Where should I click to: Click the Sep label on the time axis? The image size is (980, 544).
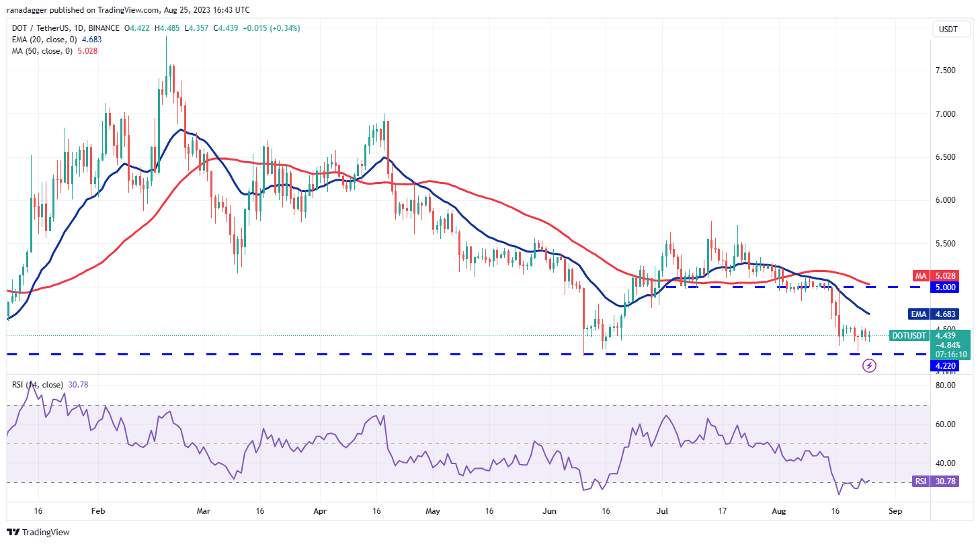click(895, 510)
